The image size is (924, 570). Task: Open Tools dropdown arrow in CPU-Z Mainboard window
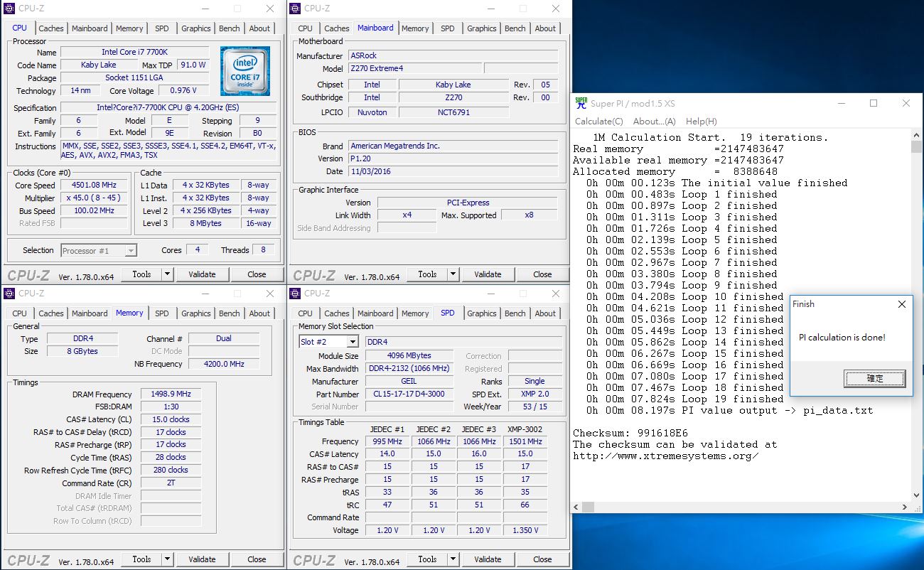(453, 274)
